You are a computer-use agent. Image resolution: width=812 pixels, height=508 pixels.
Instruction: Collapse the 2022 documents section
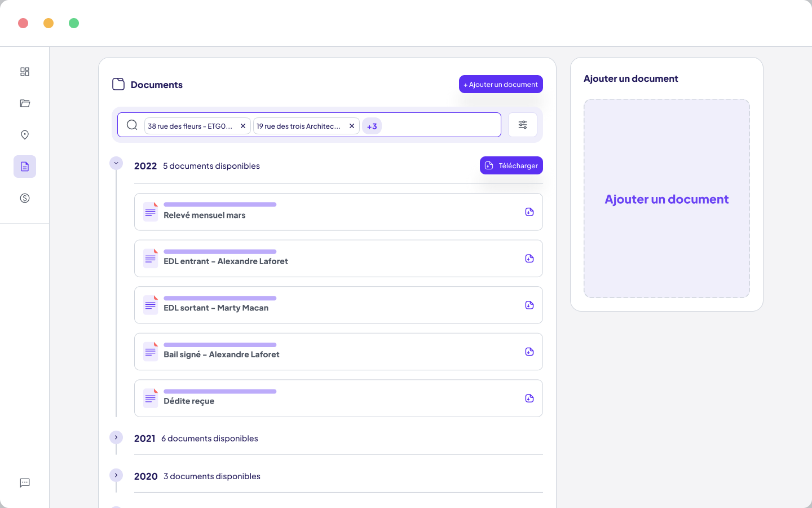click(x=116, y=163)
